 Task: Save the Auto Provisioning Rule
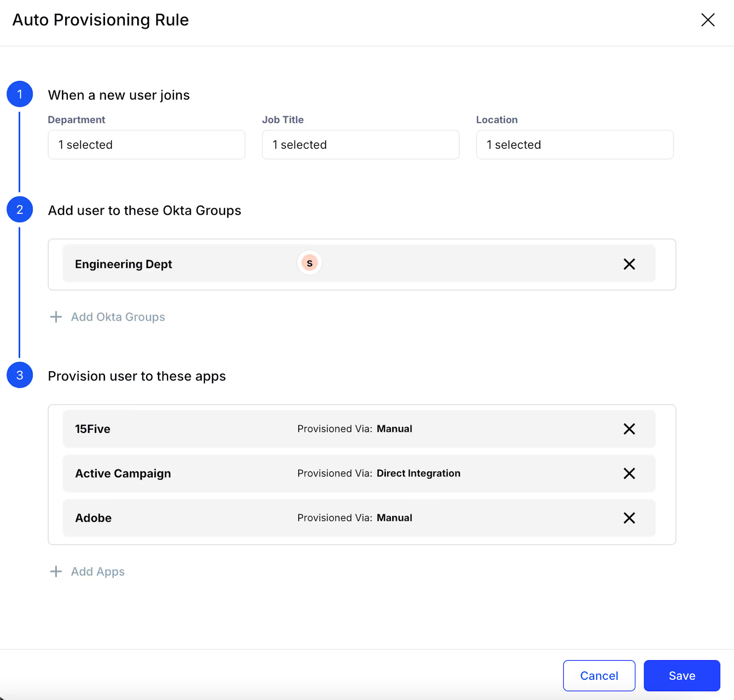682,675
